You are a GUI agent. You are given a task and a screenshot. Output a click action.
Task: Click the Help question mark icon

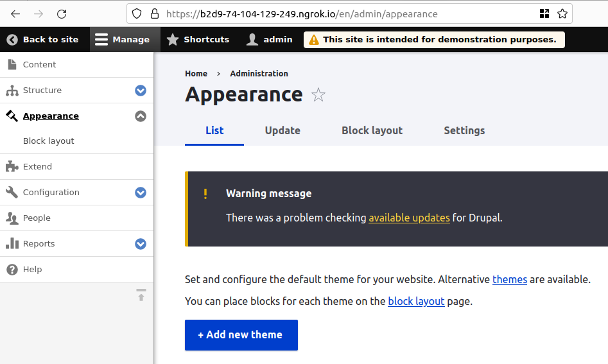click(12, 269)
